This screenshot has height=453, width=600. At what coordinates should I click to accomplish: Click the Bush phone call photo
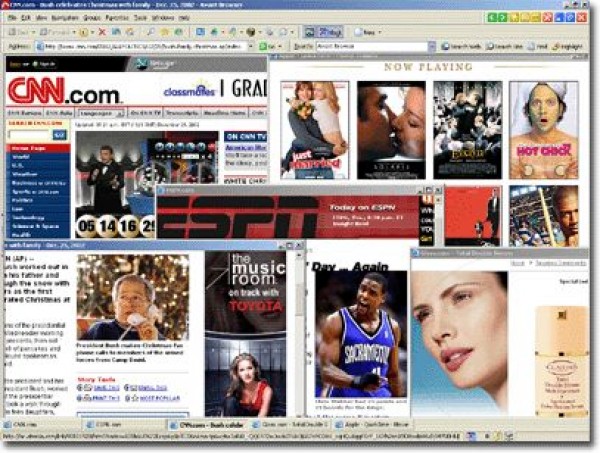(x=133, y=297)
